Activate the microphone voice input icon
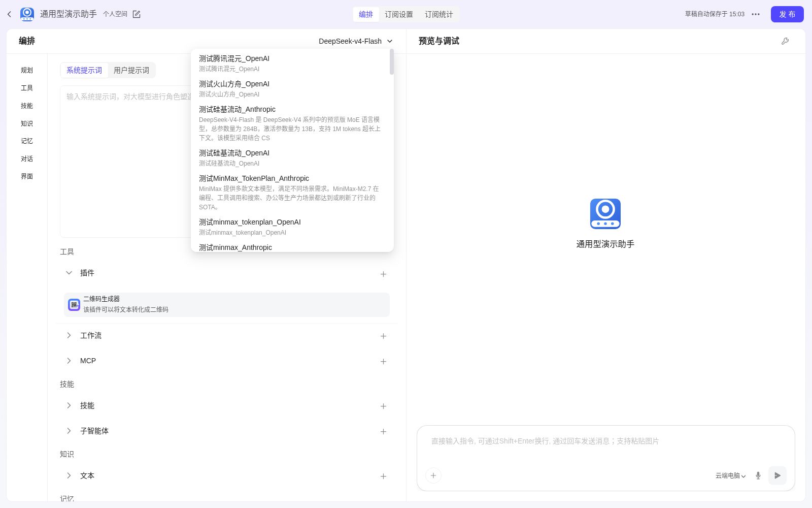 758,475
